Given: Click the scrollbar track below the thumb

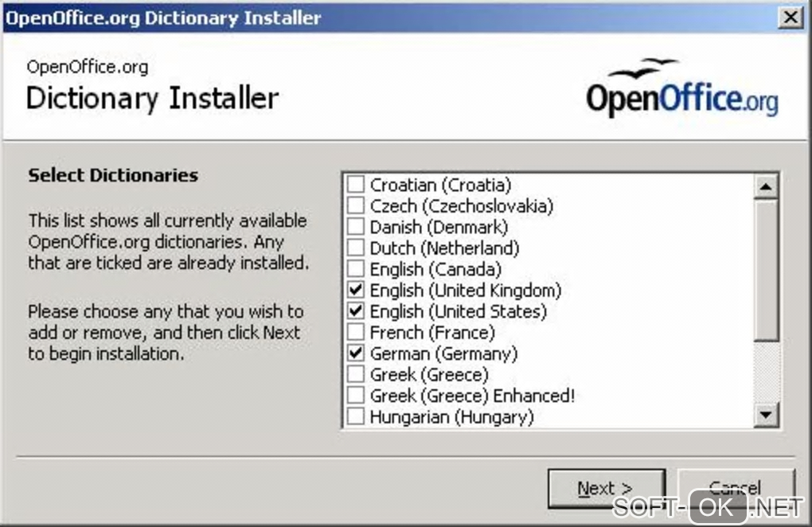Looking at the screenshot, I should pos(766,373).
